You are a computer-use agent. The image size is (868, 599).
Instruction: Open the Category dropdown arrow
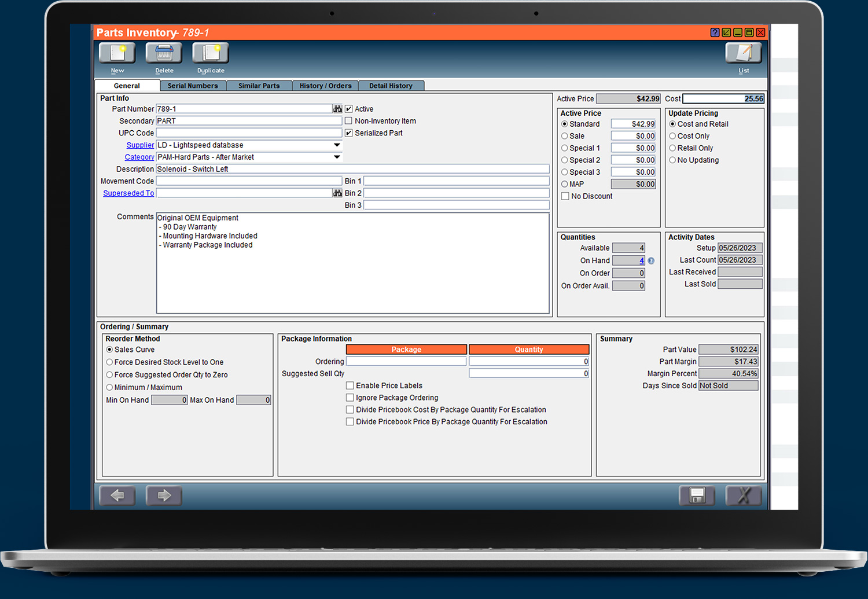tap(337, 157)
